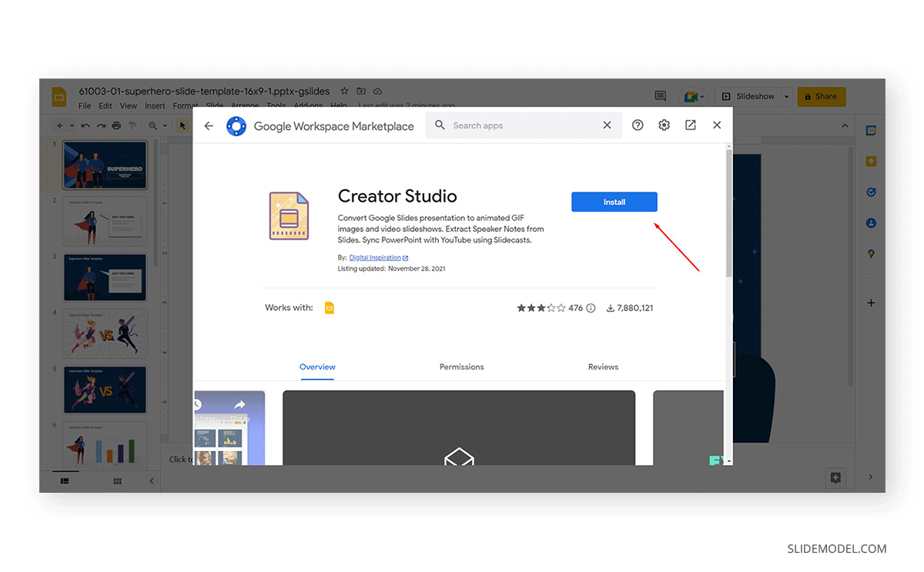Clear the Search apps field with X
Image resolution: width=924 pixels, height=572 pixels.
607,125
